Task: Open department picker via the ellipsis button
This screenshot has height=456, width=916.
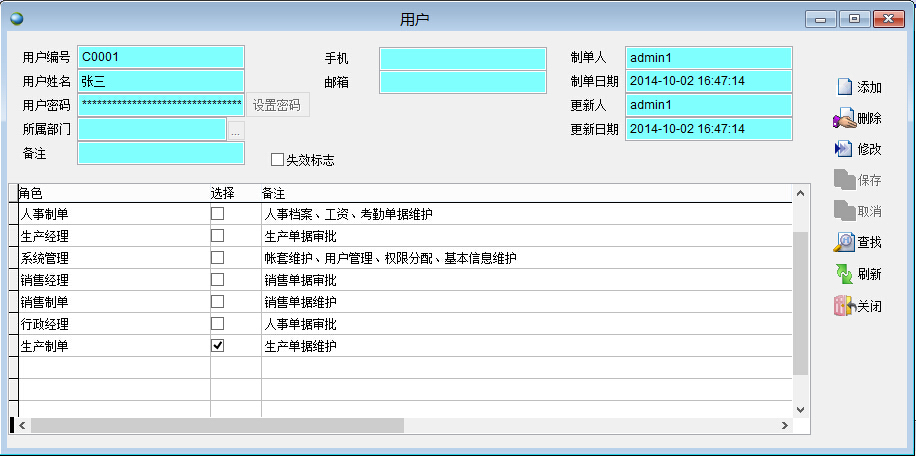Action: [236, 130]
